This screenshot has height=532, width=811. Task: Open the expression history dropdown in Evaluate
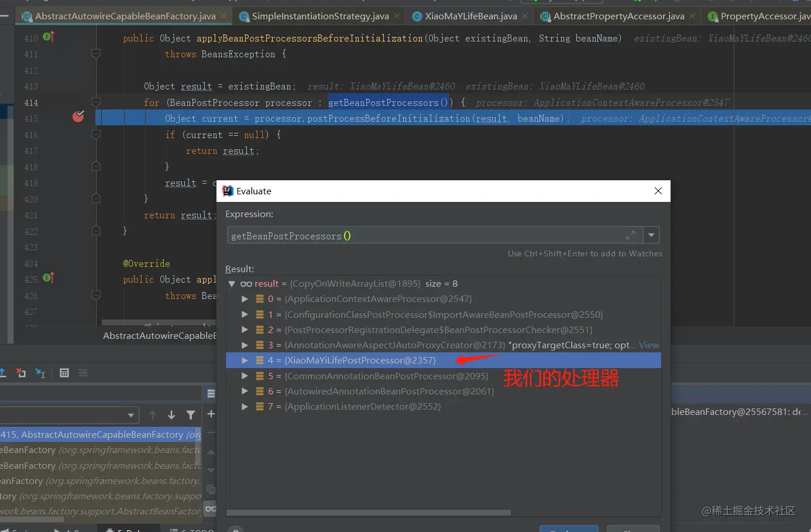(651, 235)
